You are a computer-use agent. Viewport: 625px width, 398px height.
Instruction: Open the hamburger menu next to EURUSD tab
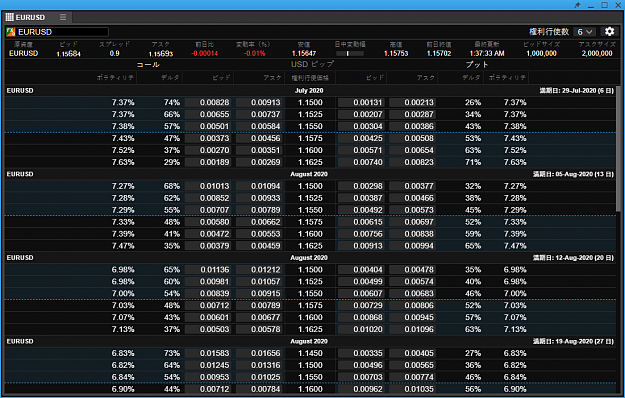click(63, 17)
